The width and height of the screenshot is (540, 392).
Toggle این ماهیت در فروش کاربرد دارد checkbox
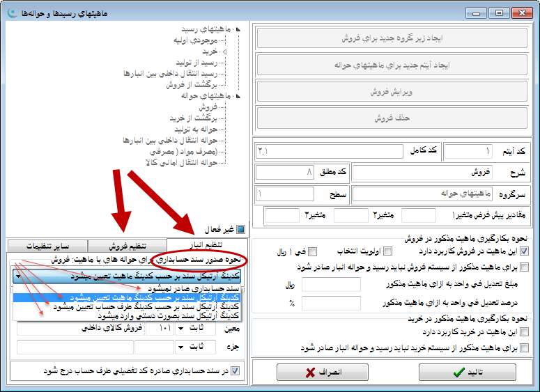(x=524, y=251)
